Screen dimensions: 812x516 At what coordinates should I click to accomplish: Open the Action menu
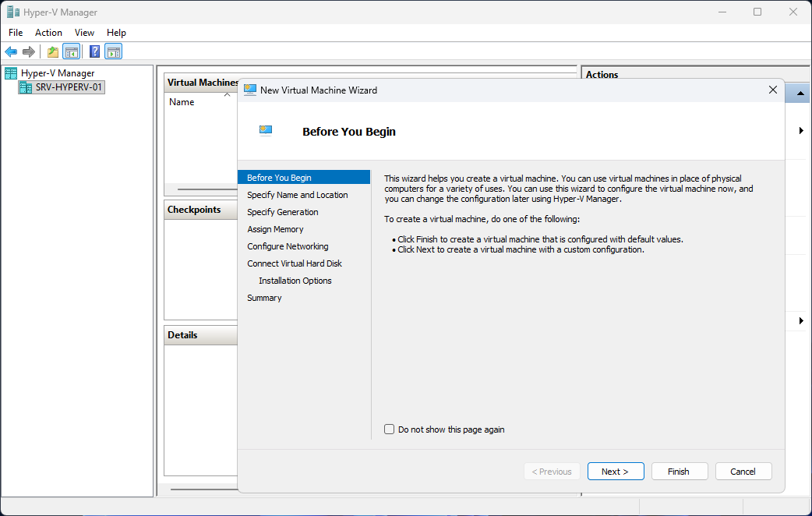[x=48, y=33]
